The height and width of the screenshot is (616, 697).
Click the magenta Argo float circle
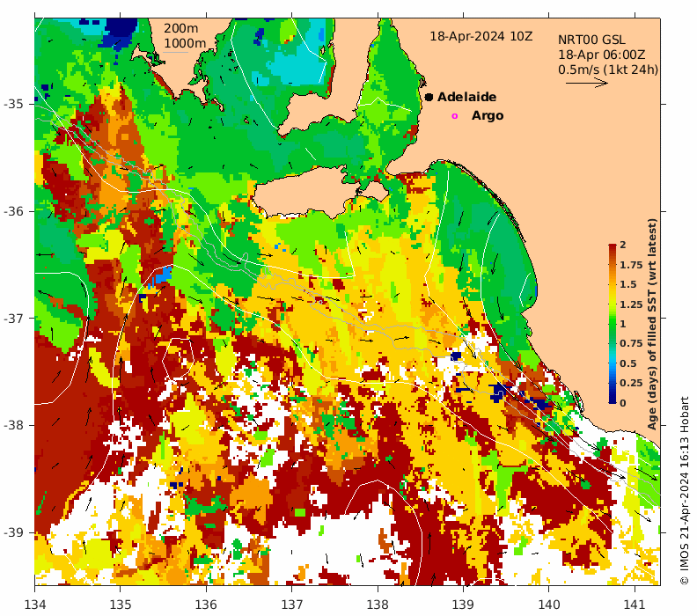454,116
